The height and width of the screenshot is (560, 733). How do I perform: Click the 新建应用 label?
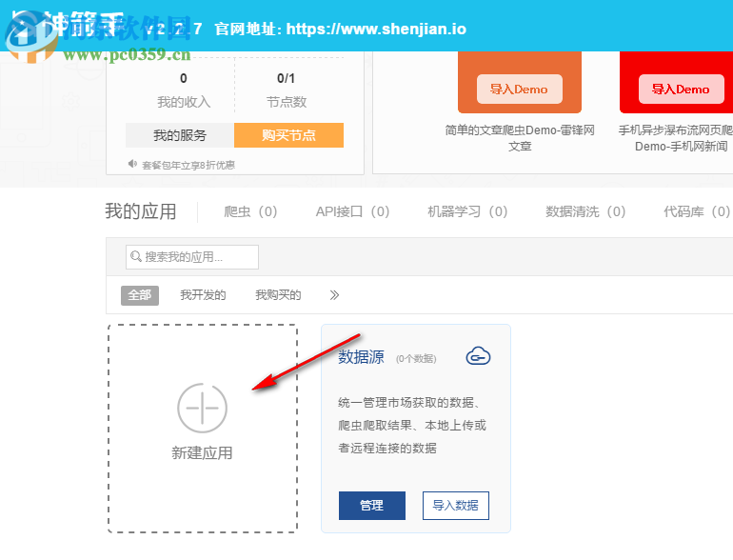202,453
